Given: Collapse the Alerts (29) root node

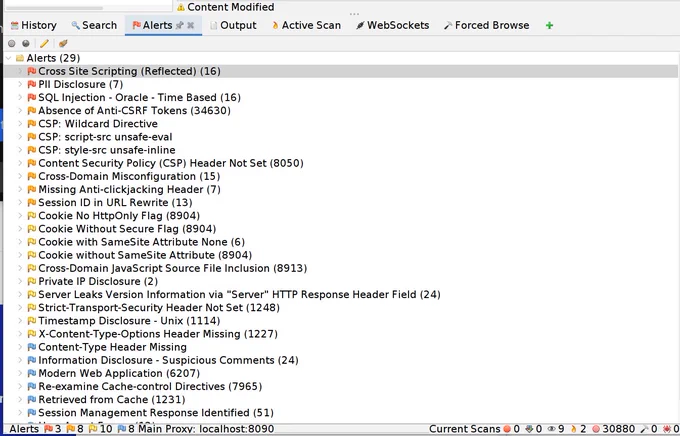Looking at the screenshot, I should pyautogui.click(x=8, y=58).
